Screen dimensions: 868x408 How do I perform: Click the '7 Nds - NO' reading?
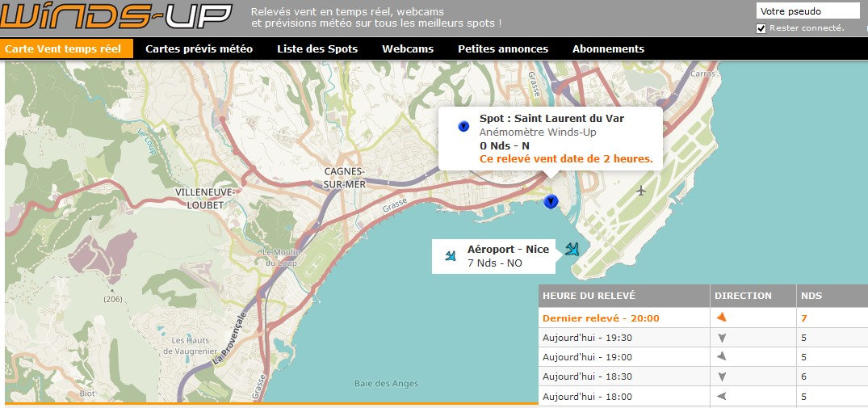pyautogui.click(x=494, y=263)
